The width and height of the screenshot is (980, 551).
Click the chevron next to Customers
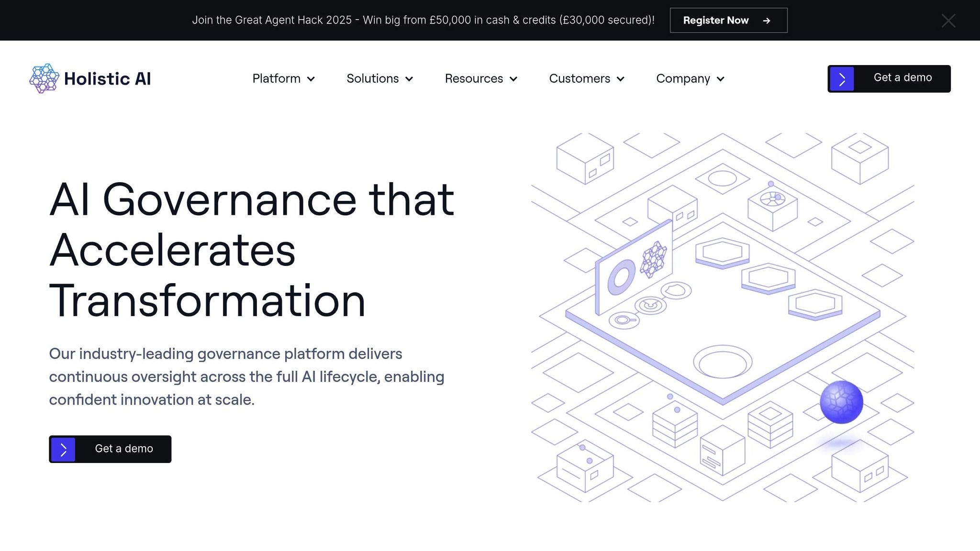(621, 79)
